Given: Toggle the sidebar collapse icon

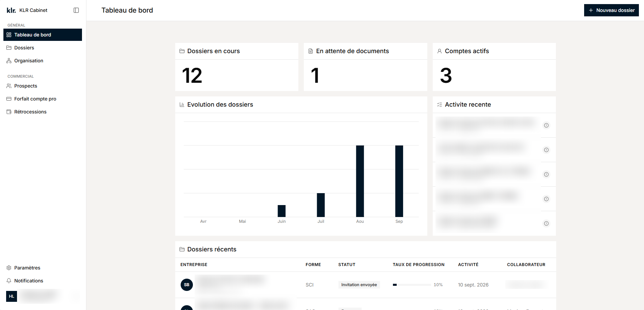Looking at the screenshot, I should click(76, 10).
